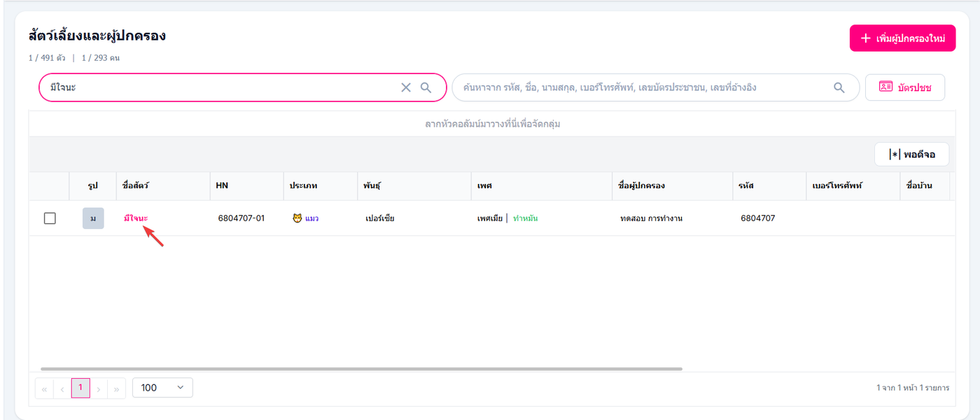Click the ID card icon on บัตรปชช button
This screenshot has height=420, width=980.
pyautogui.click(x=885, y=87)
